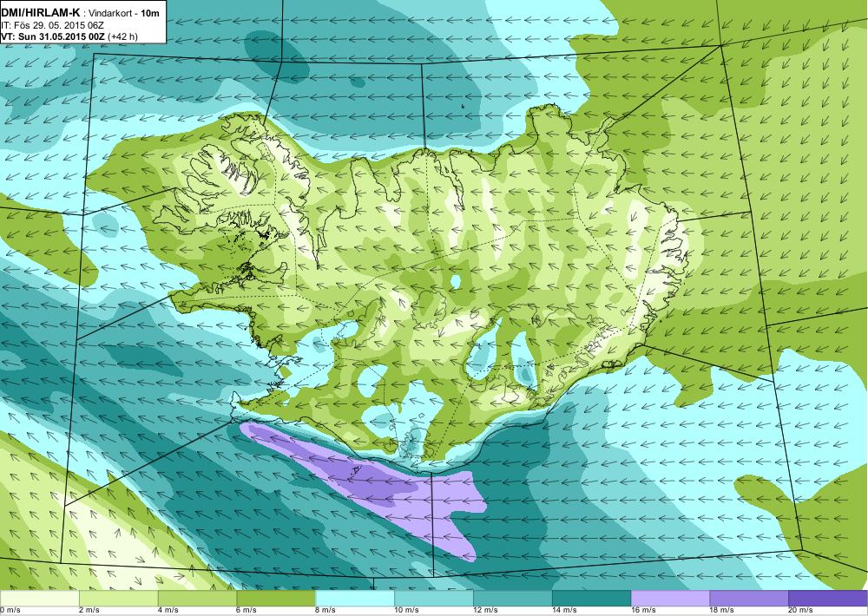Select the initial time 'IT: Fös 29. 05. 2015 06Z'
The width and height of the screenshot is (868, 616).
tap(53, 25)
